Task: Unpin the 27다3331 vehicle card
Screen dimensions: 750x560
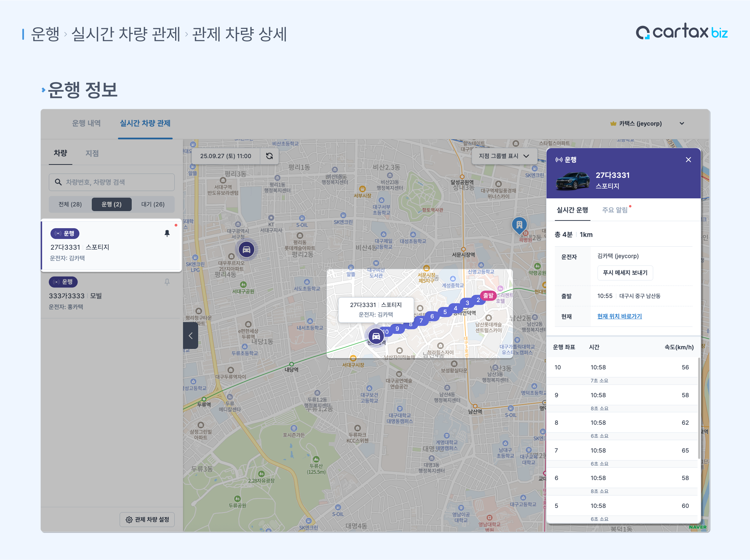Action: point(167,233)
